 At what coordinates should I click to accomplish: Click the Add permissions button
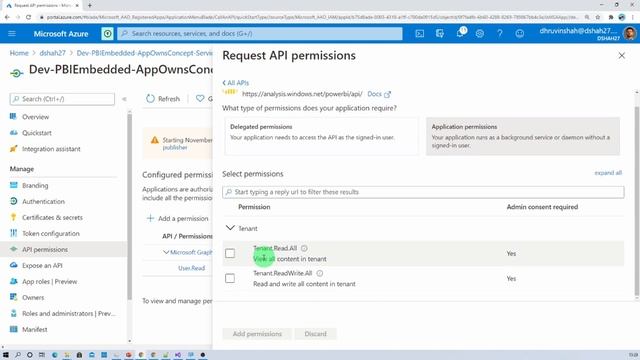pos(257,334)
